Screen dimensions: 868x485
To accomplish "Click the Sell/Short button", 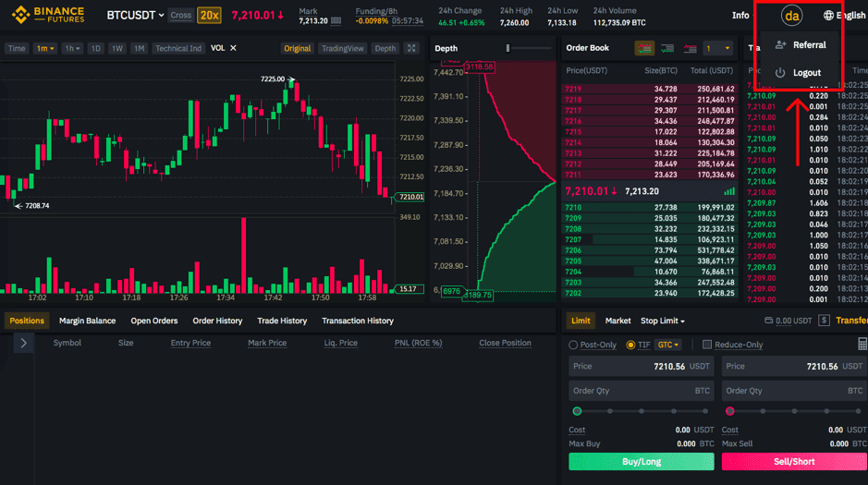I will (794, 462).
